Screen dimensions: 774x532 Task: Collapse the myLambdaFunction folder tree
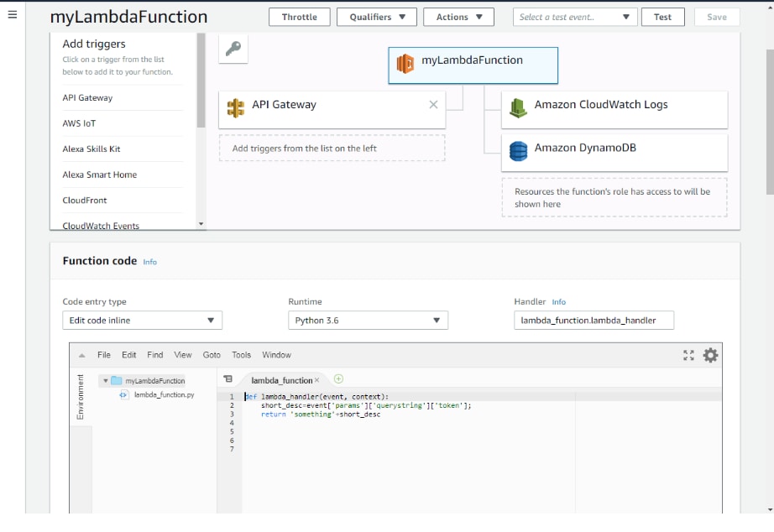(x=105, y=381)
